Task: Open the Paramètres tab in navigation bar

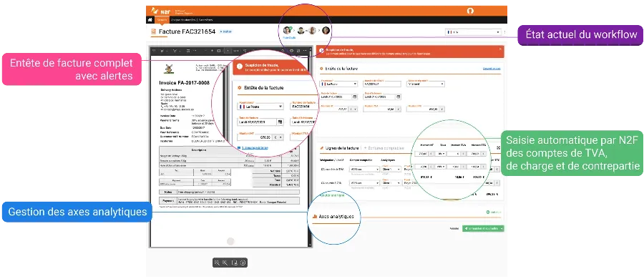Action: pyautogui.click(x=205, y=20)
